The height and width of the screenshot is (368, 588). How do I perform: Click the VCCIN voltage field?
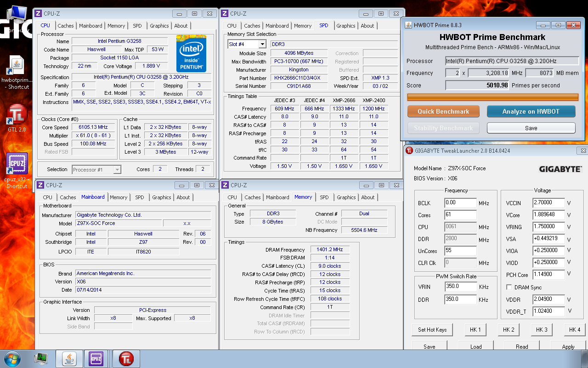[x=549, y=202]
